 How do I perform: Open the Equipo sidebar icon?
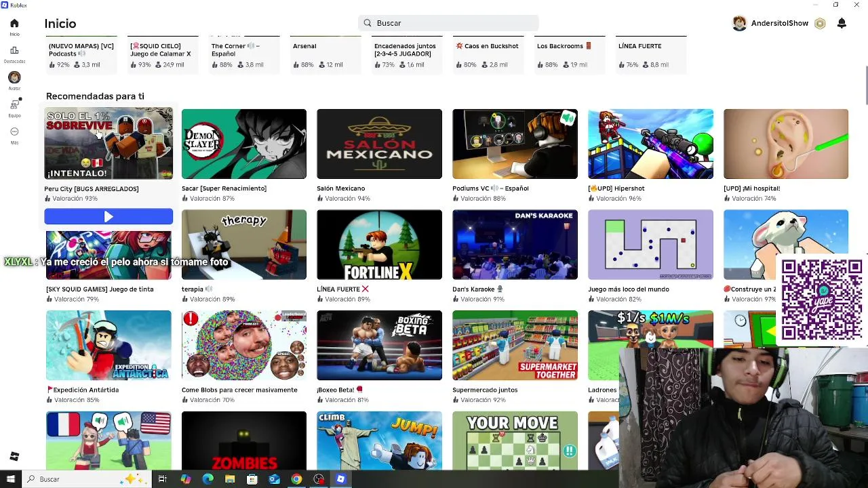click(14, 105)
